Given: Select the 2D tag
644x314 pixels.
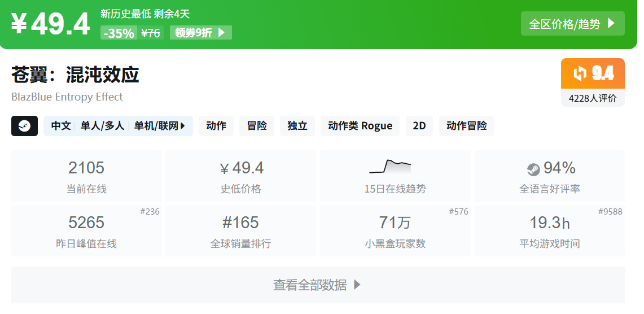Looking at the screenshot, I should pos(419,126).
